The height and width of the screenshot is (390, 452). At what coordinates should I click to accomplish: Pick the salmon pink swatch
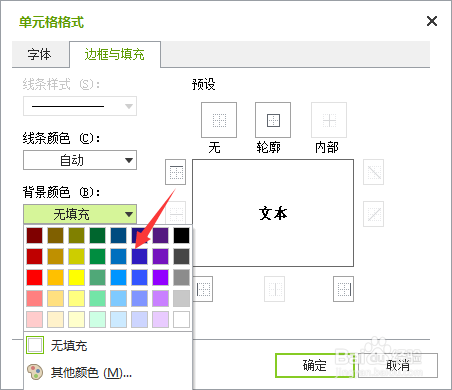tap(35, 298)
